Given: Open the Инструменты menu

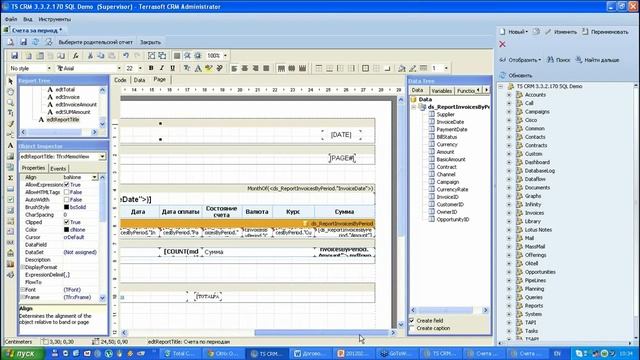Looking at the screenshot, I should coord(55,19).
